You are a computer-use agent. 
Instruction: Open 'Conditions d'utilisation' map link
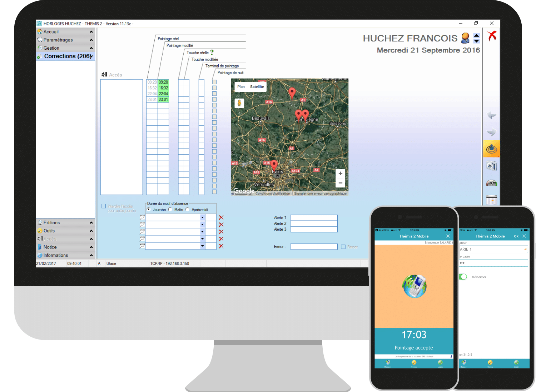[273, 194]
